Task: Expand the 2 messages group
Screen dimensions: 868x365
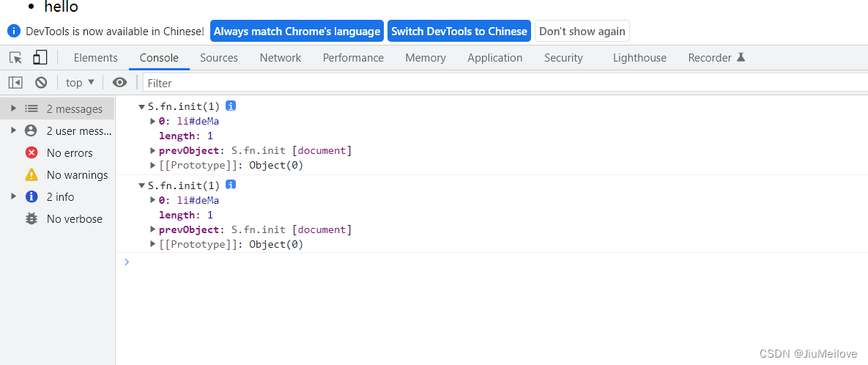Action: (x=13, y=108)
